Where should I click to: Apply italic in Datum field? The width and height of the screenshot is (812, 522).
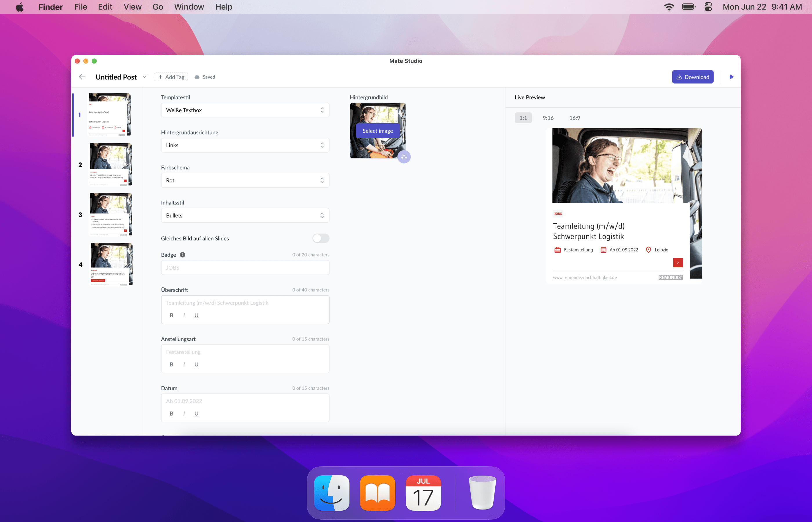click(184, 414)
